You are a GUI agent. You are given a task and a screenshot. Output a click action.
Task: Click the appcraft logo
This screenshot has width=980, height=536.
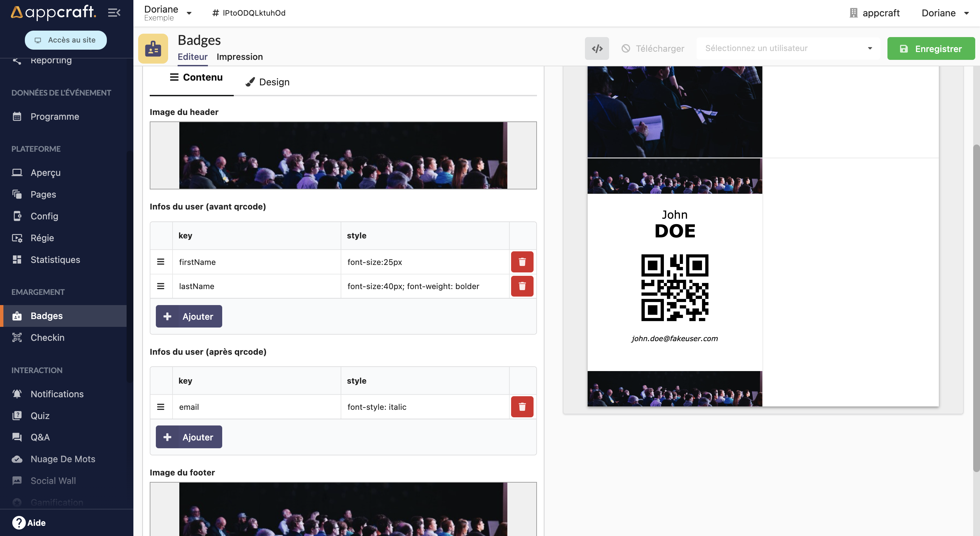pos(54,12)
